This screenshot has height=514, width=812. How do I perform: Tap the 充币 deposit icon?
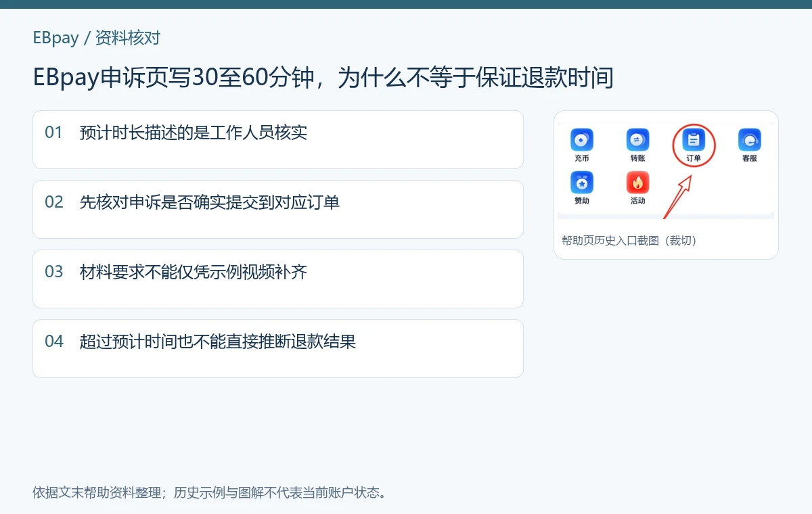coord(582,140)
